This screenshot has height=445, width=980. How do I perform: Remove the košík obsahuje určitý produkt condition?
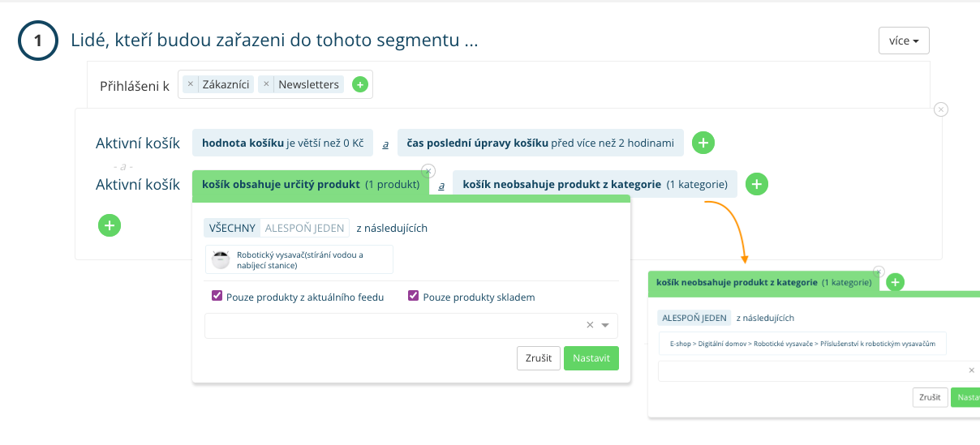[x=429, y=171]
